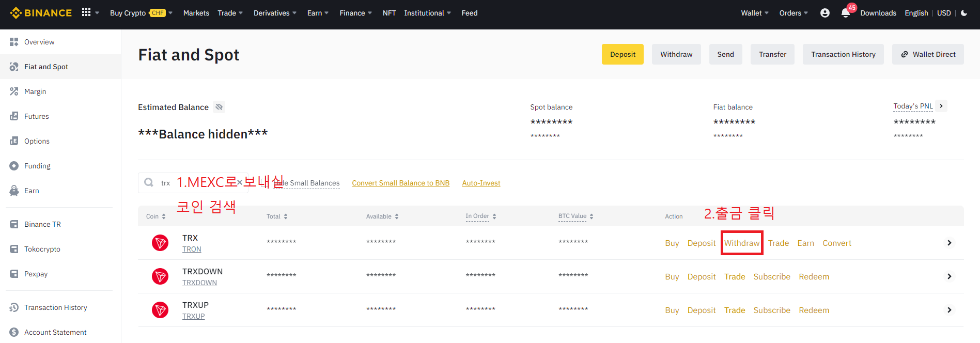The height and width of the screenshot is (343, 980).
Task: Open the user profile icon
Action: (825, 13)
